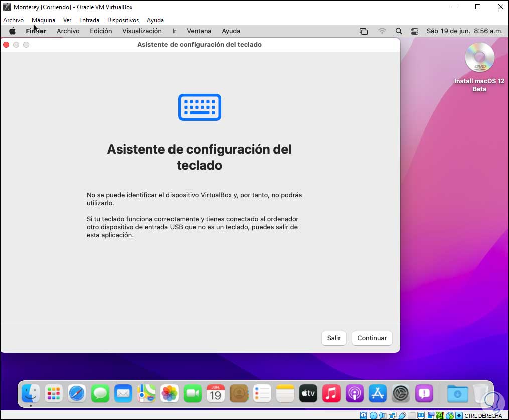Open the VirtualBox Ver menu
The width and height of the screenshot is (509, 420).
[x=67, y=20]
